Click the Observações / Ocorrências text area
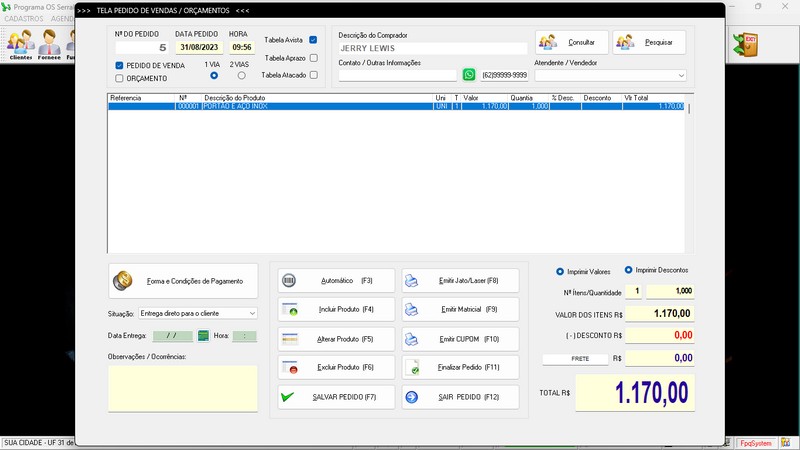 point(182,388)
